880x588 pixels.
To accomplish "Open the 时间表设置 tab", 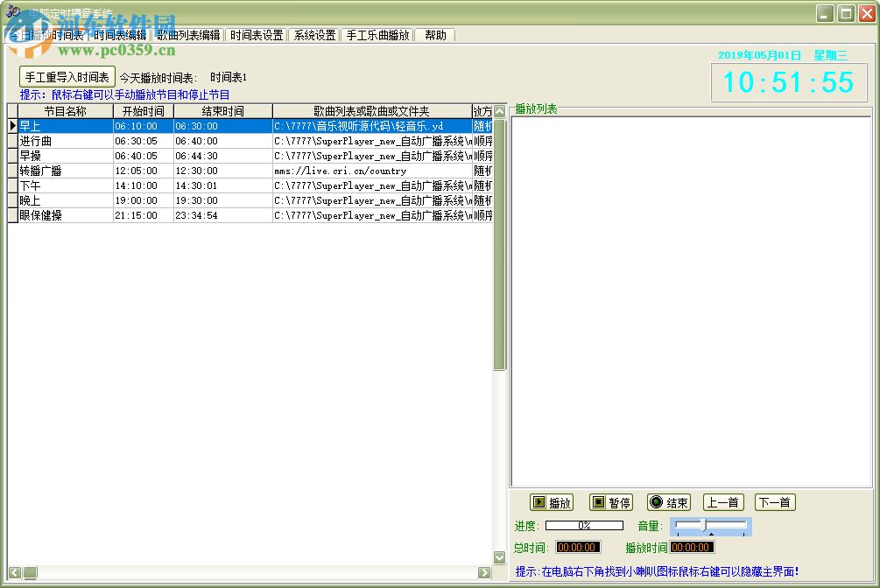I will (257, 35).
